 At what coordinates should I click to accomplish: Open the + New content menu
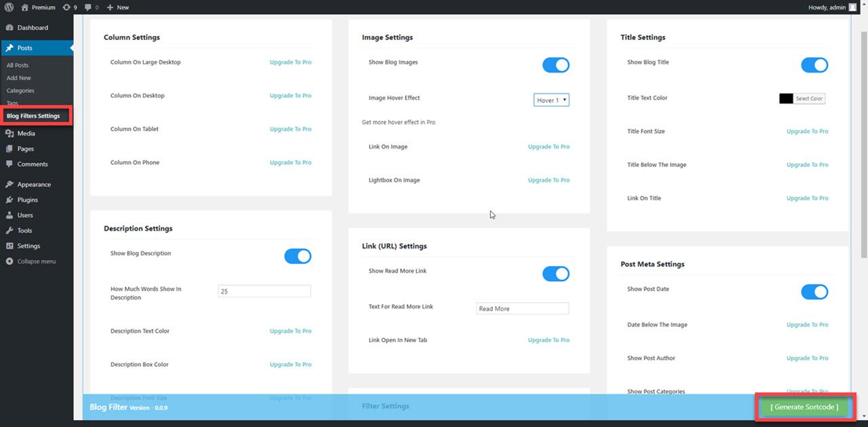click(x=117, y=7)
